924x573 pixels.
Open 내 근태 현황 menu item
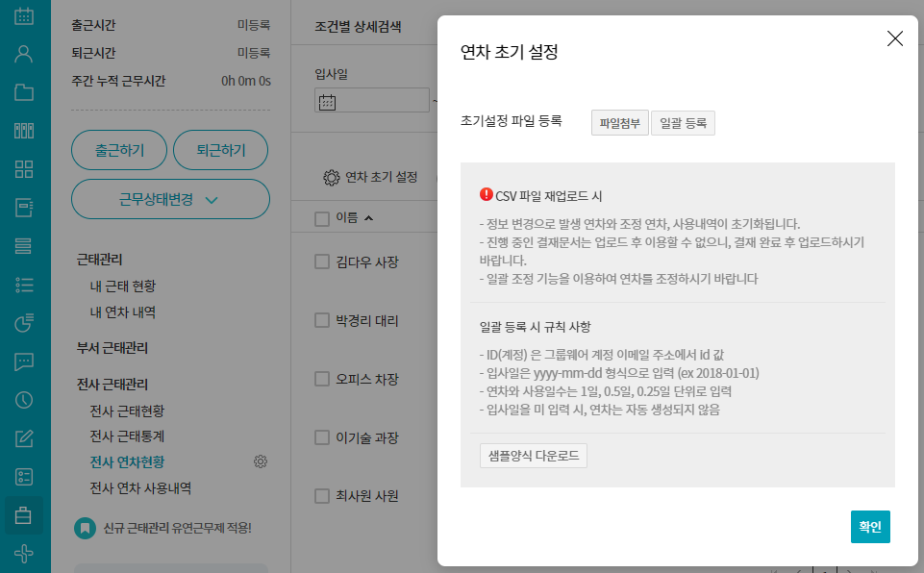(122, 286)
